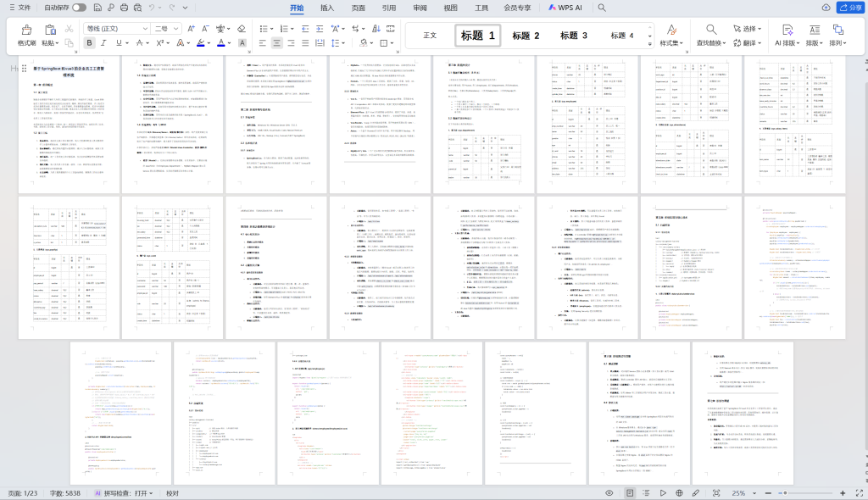
Task: Open the bullet list dropdown arrow
Action: 272,29
